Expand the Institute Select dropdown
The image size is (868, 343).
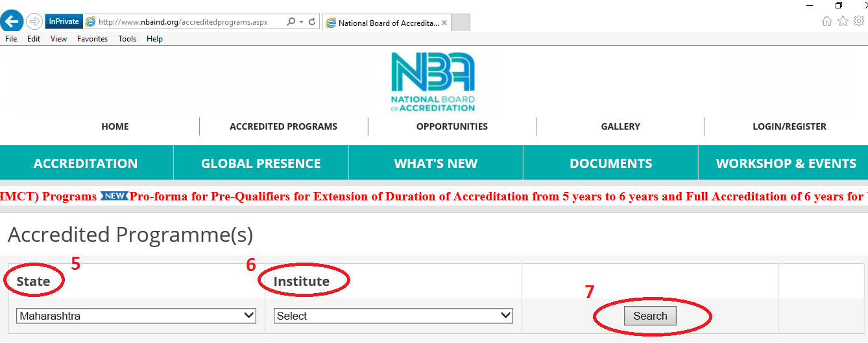393,316
